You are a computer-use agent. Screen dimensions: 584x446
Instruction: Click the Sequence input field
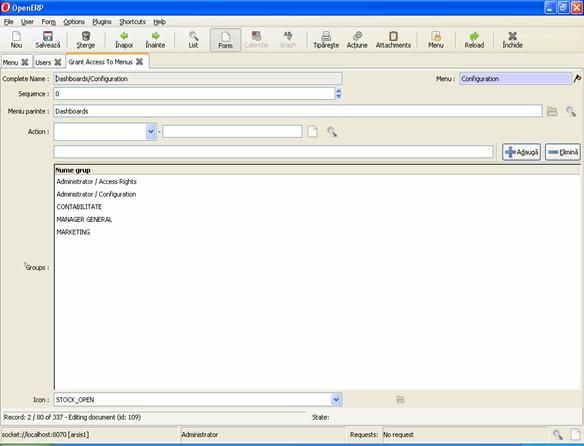click(x=194, y=94)
